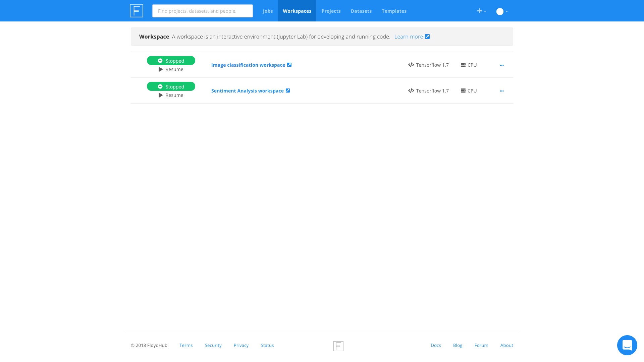Click Stopped status badge for Image classification
644x362 pixels.
[x=171, y=61]
